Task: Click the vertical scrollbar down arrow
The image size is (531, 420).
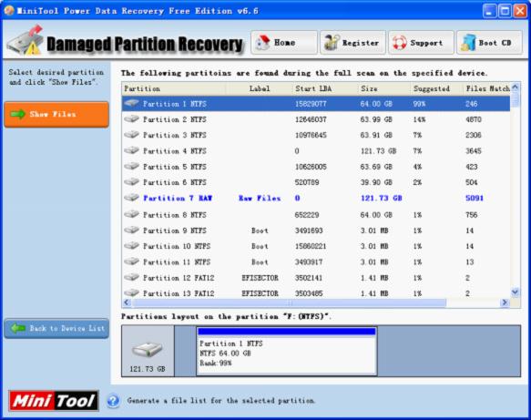Action: tap(516, 292)
